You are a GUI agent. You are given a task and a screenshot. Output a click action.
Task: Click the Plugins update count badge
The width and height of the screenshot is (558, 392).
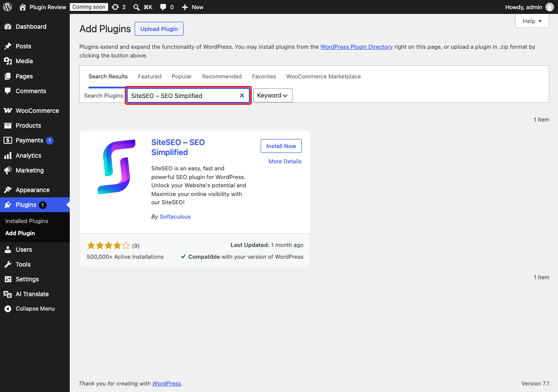pyautogui.click(x=42, y=205)
